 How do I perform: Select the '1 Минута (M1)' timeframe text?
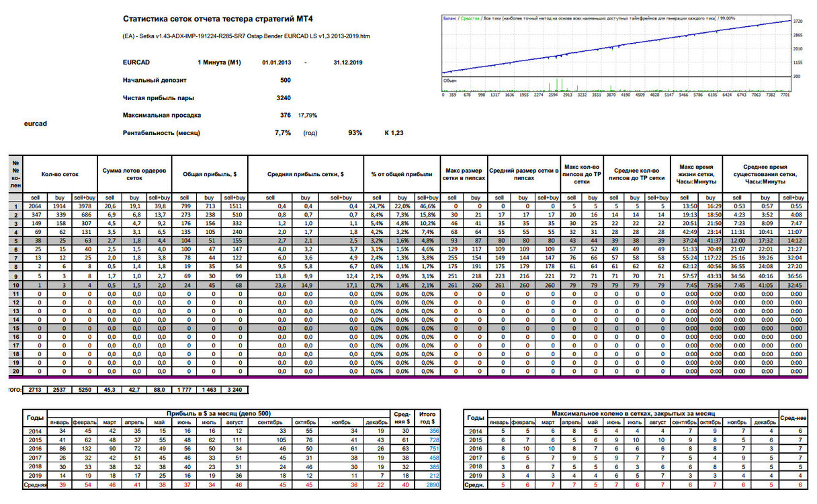[219, 62]
